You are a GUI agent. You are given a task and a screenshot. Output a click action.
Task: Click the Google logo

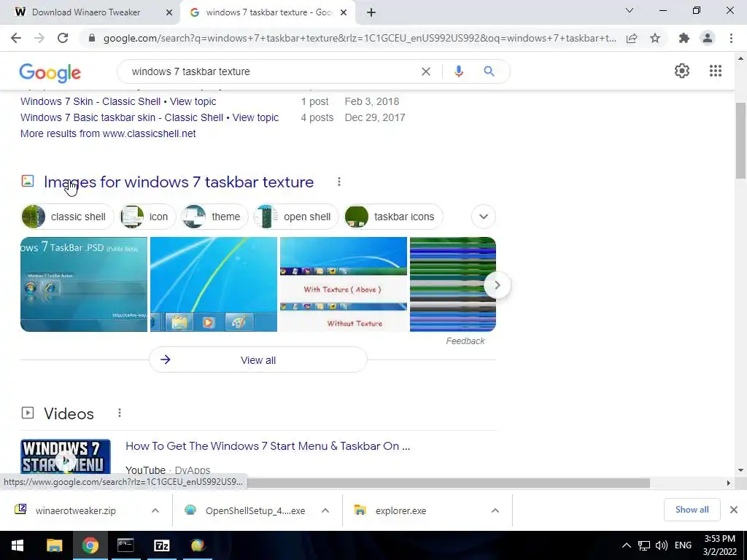[x=50, y=72]
